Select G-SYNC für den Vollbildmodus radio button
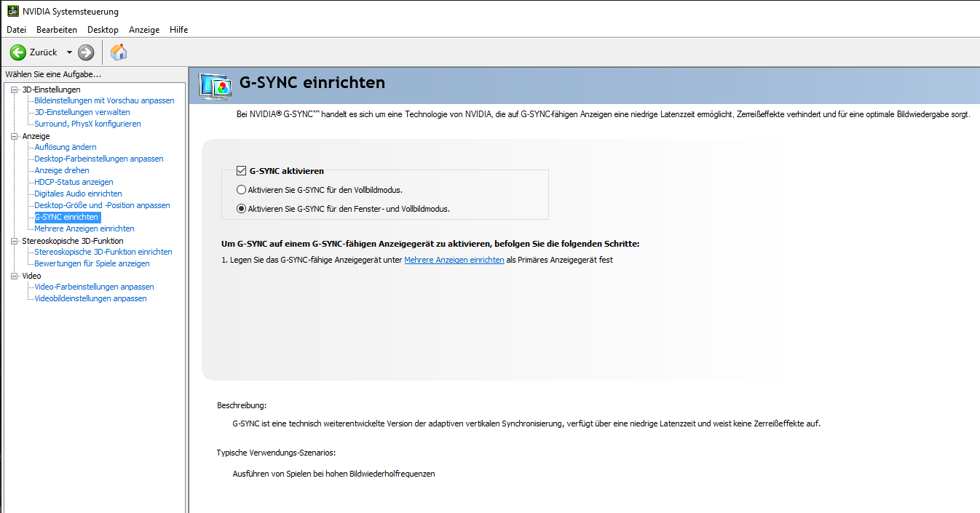 pos(242,190)
